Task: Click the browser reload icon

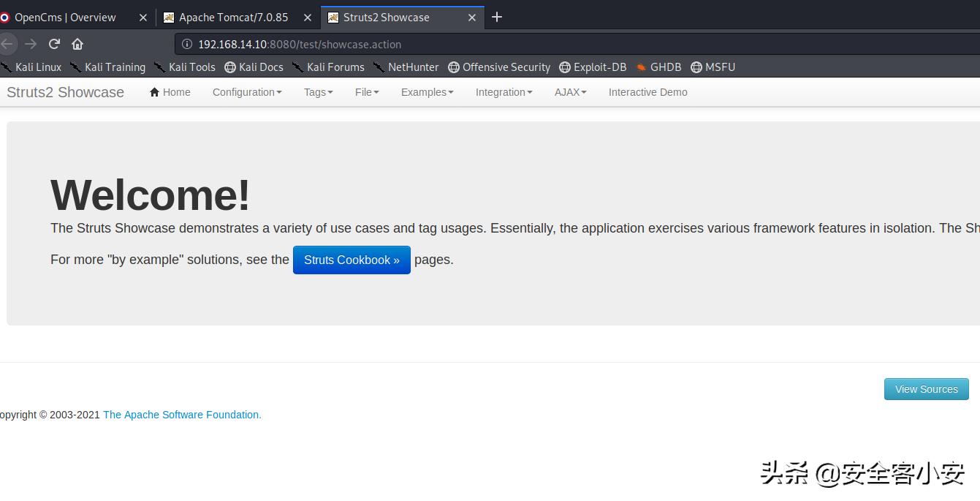Action: pyautogui.click(x=54, y=44)
